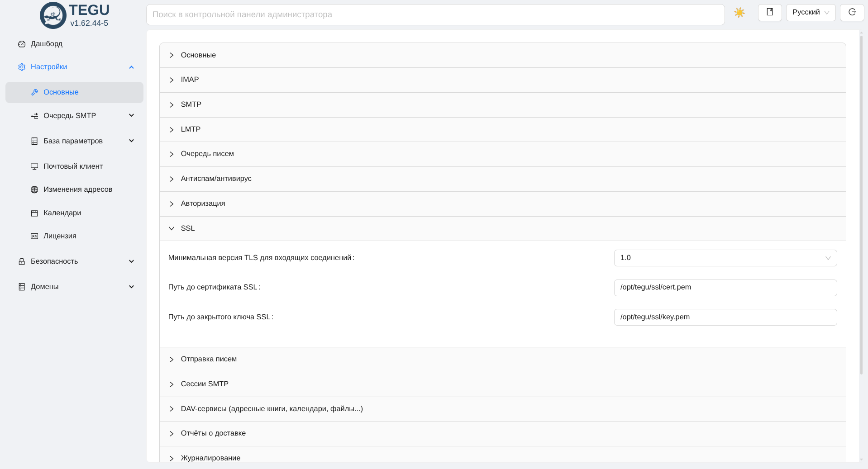
Task: Open the Дашборд dashboard icon
Action: pyautogui.click(x=22, y=44)
